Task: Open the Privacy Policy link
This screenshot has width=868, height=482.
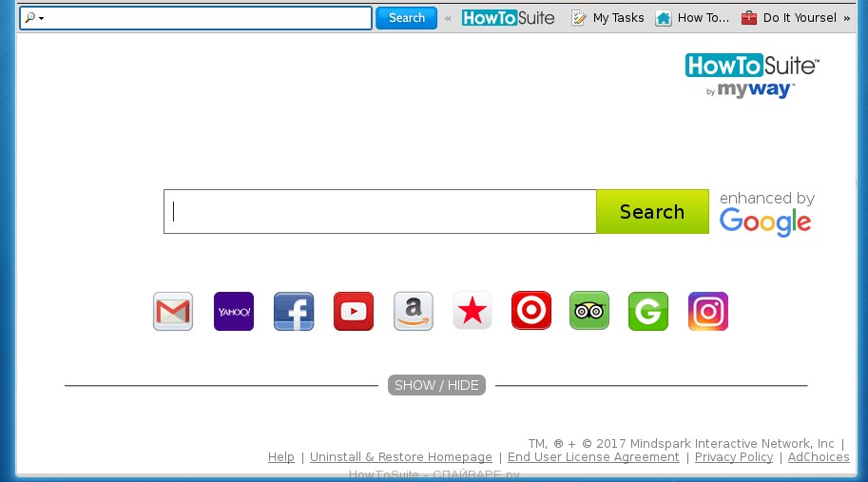Action: click(733, 457)
